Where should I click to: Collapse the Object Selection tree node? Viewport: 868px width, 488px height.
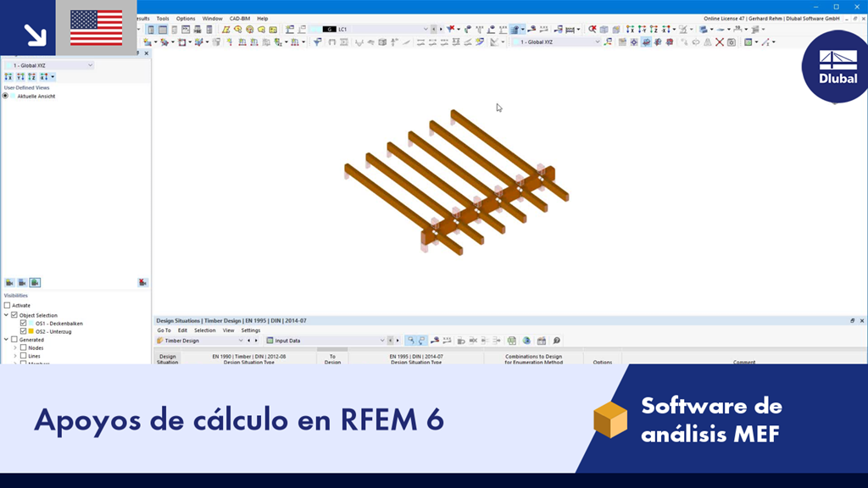pos(7,315)
